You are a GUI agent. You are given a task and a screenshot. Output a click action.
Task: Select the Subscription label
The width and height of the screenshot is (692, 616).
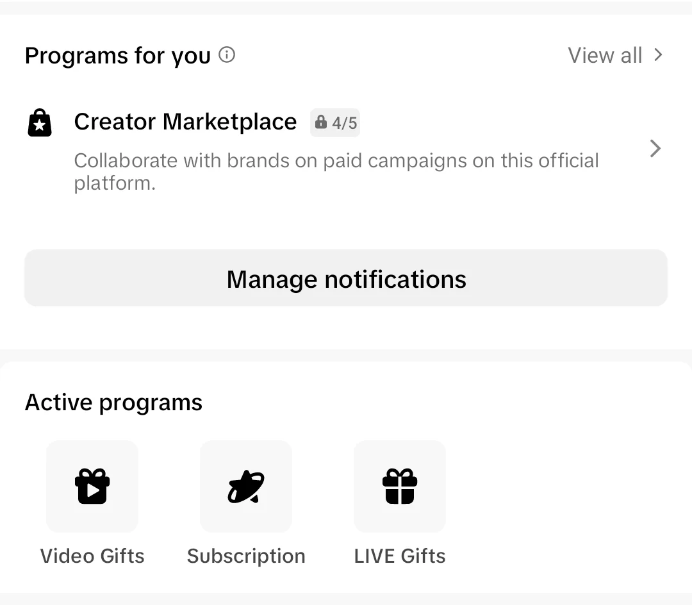coord(246,556)
